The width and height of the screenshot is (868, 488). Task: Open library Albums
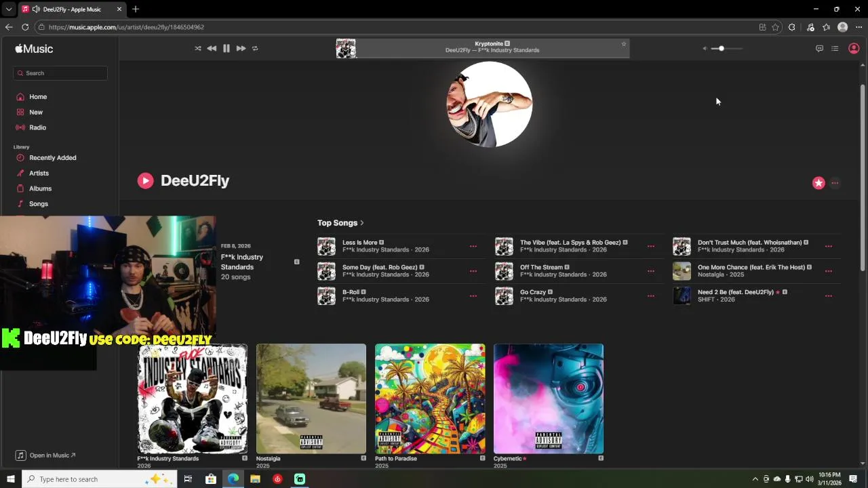40,188
